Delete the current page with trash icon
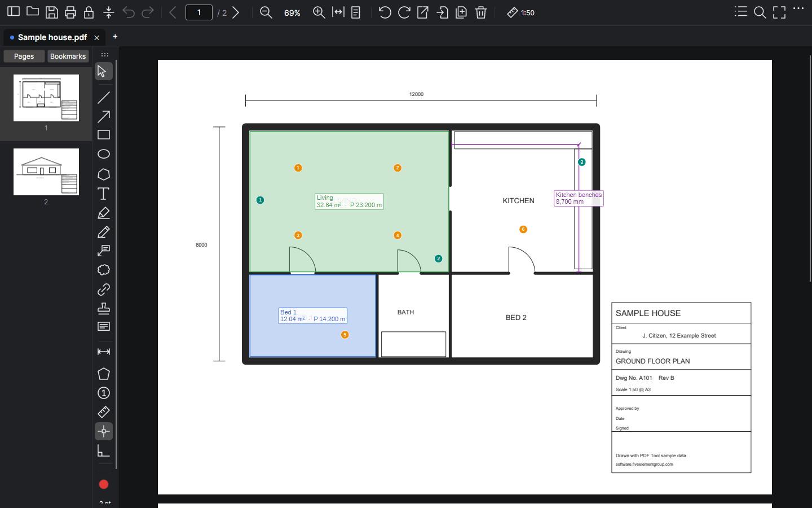Viewport: 812px width, 508px height. [x=481, y=12]
